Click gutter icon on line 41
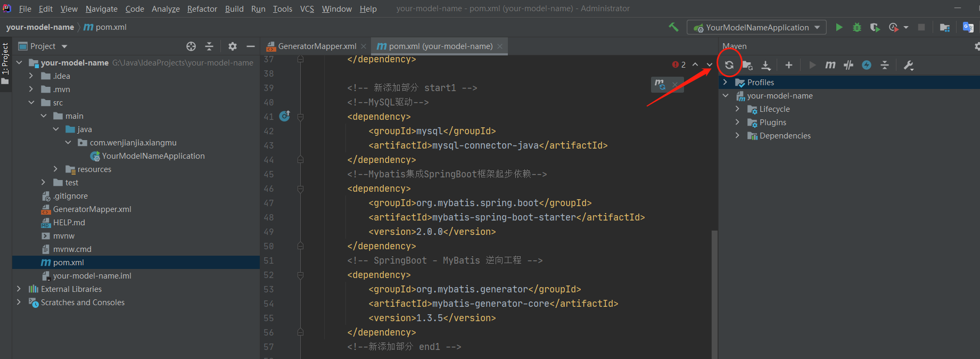This screenshot has width=980, height=359. 285,116
